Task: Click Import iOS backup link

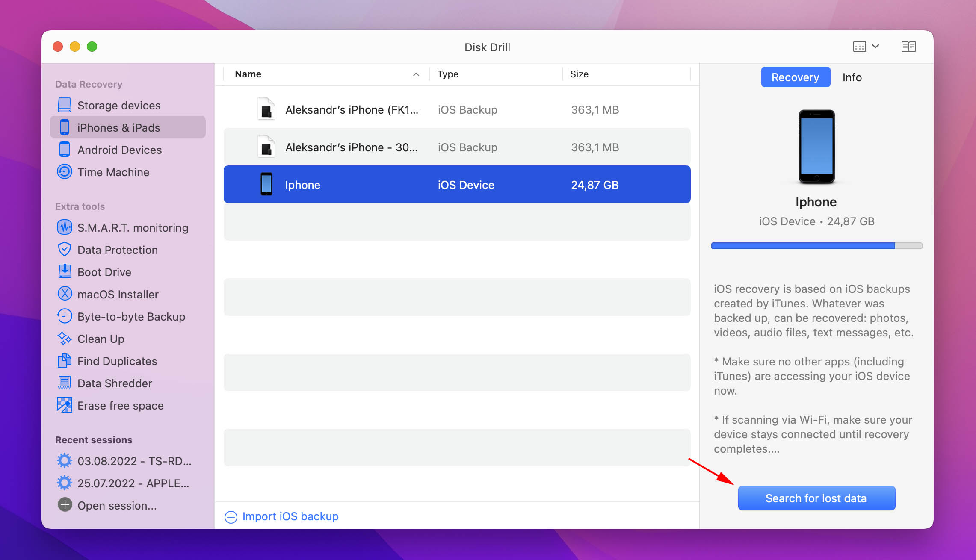Action: click(x=290, y=516)
